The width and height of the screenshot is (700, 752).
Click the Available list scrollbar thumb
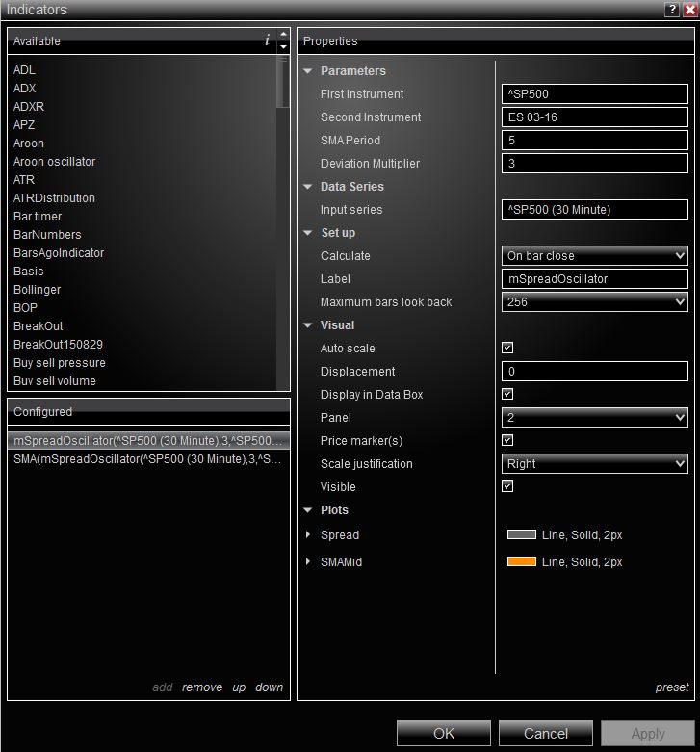[283, 82]
